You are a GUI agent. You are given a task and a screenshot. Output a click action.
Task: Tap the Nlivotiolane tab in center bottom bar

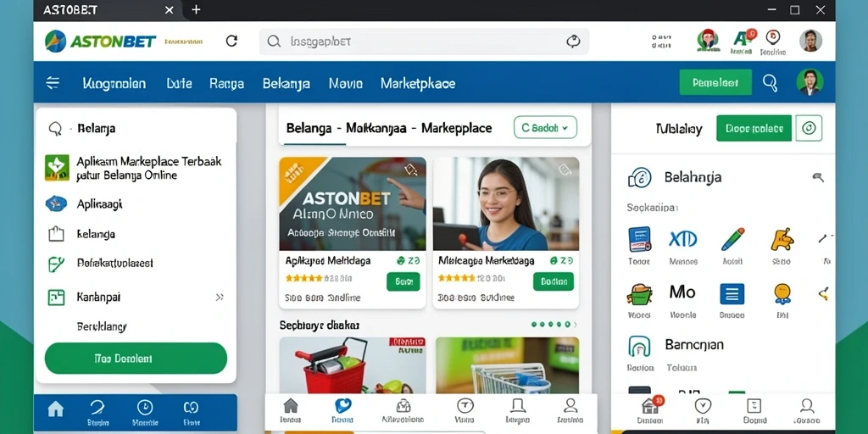(x=403, y=411)
